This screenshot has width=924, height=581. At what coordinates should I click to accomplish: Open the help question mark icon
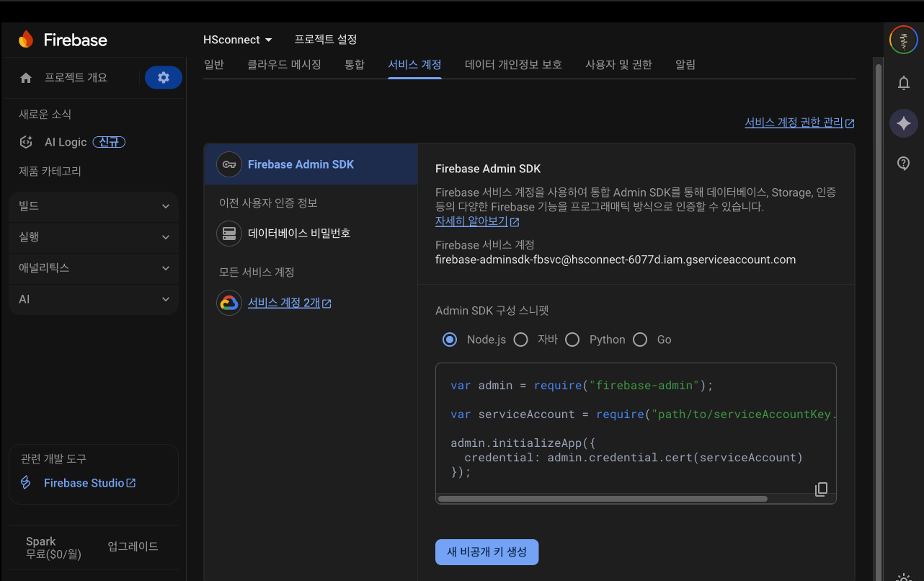click(904, 164)
